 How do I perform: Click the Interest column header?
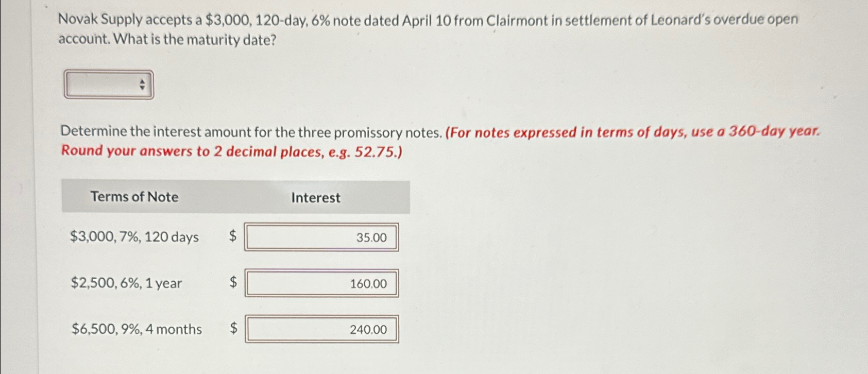click(315, 198)
